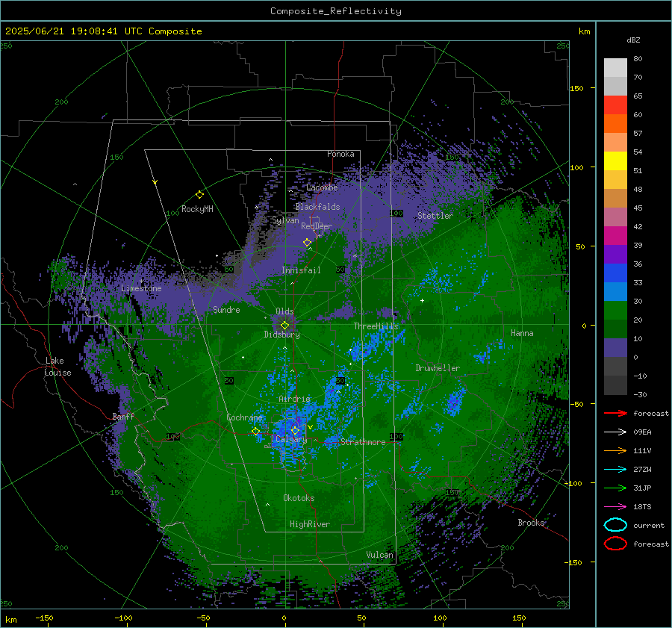This screenshot has height=628, width=672.
Task: Click the Vulcan town label
Action: (x=379, y=555)
